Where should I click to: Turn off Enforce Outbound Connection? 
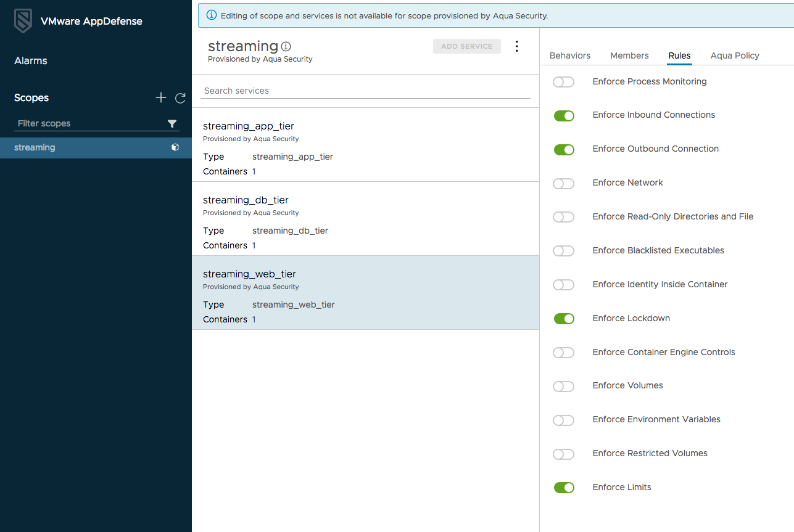pos(564,150)
